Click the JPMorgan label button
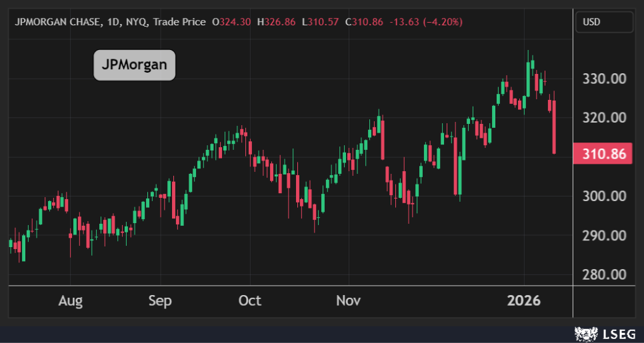644x343 pixels. [134, 65]
